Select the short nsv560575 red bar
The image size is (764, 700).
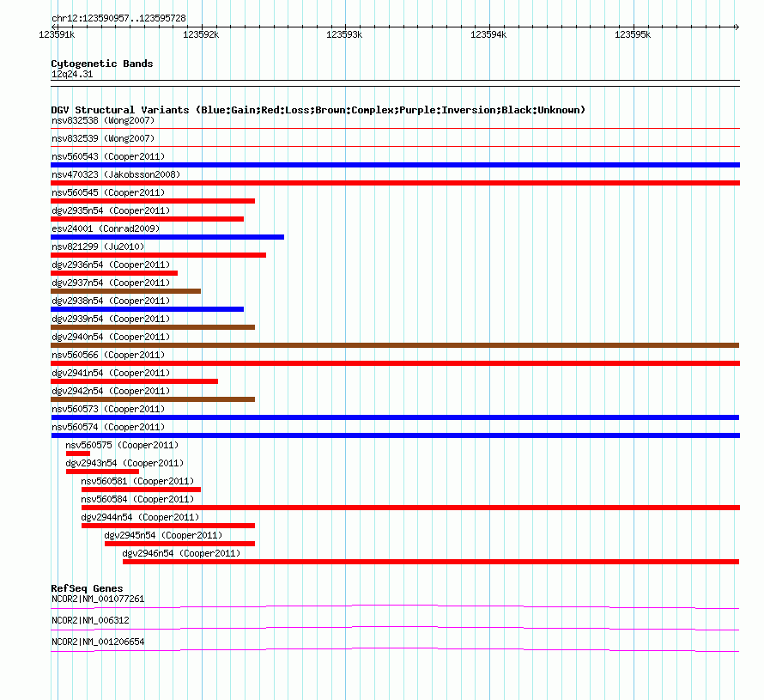click(78, 453)
